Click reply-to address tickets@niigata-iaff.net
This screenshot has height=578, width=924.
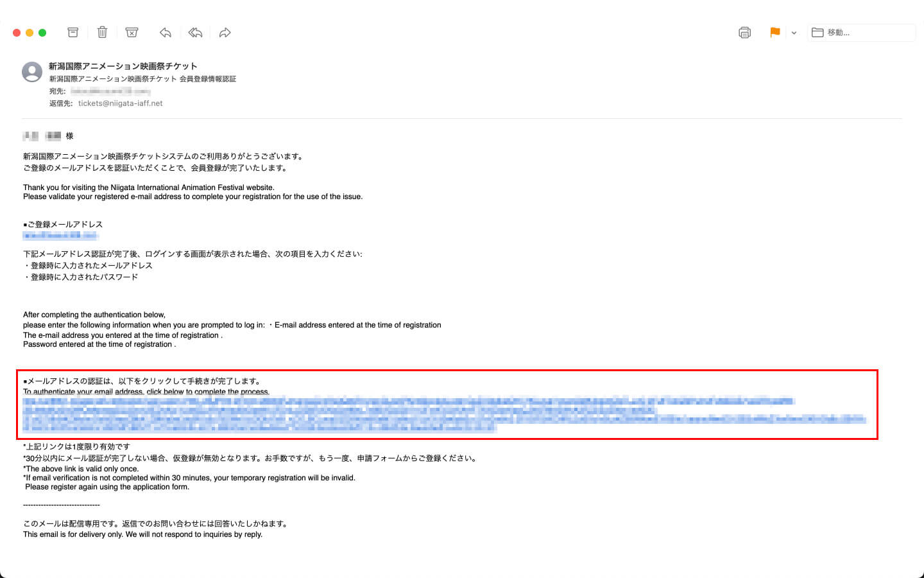[x=120, y=103]
